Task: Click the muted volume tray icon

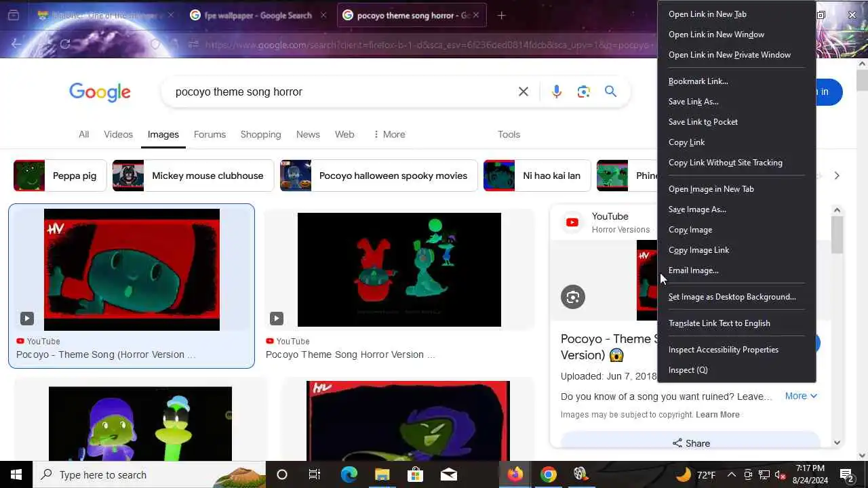Action: coord(780,474)
